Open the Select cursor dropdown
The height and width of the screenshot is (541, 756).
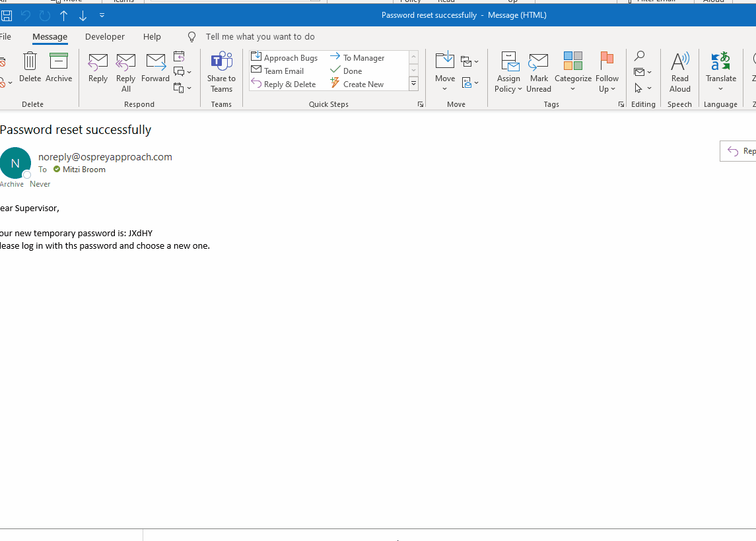click(642, 88)
